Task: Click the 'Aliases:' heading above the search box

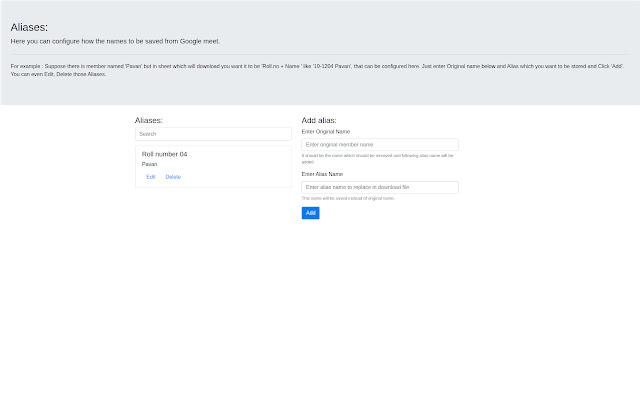Action: coord(149,120)
